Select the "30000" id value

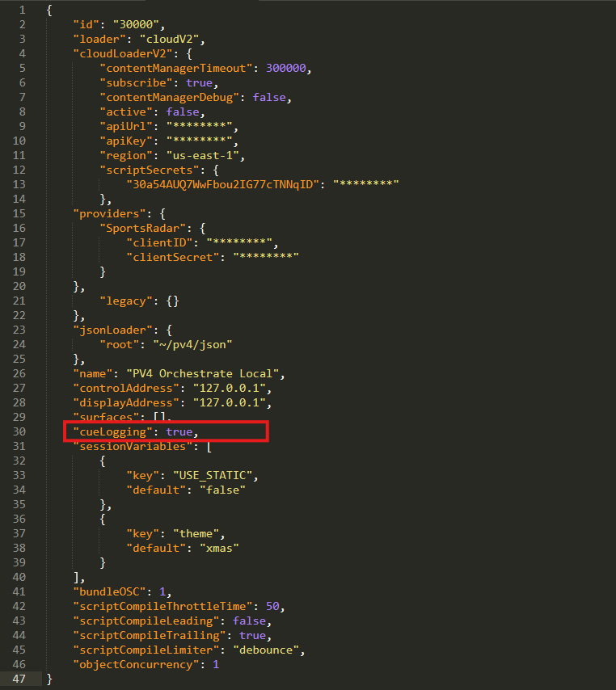pos(136,24)
